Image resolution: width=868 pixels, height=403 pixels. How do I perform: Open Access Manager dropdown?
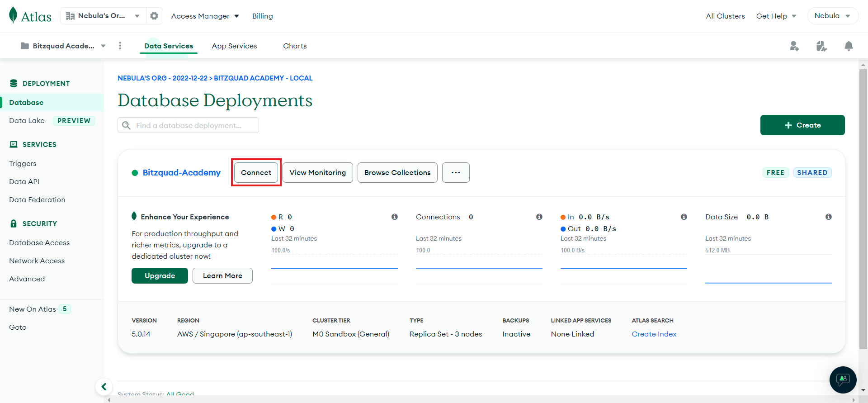(x=205, y=16)
